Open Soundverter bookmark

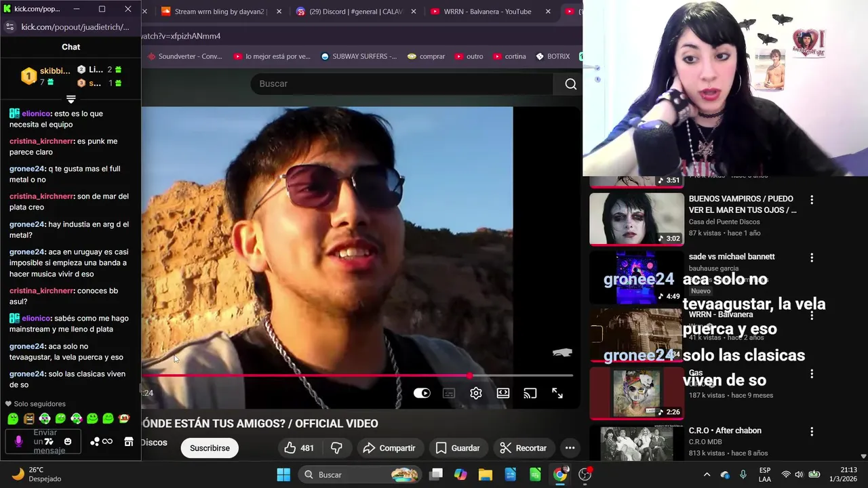click(184, 56)
